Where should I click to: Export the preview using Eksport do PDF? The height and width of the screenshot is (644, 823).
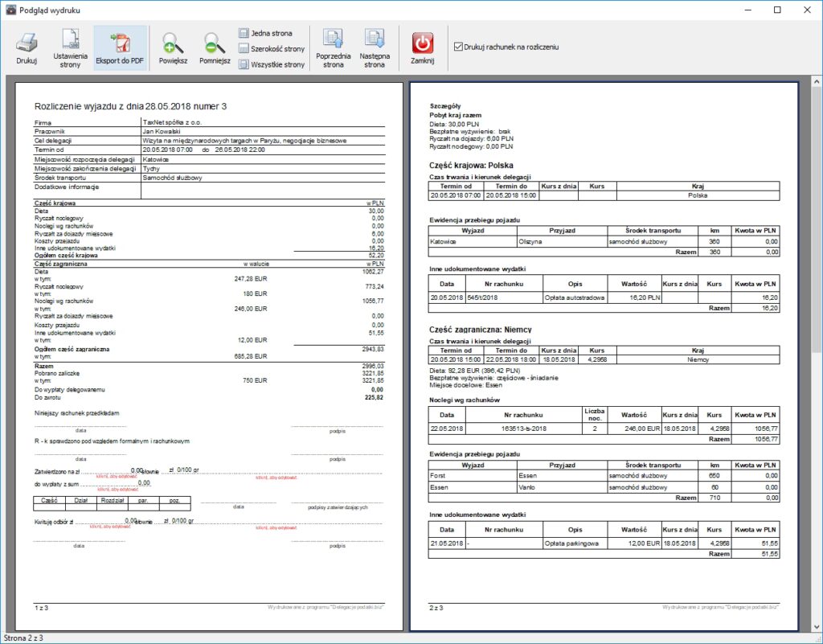[x=120, y=47]
